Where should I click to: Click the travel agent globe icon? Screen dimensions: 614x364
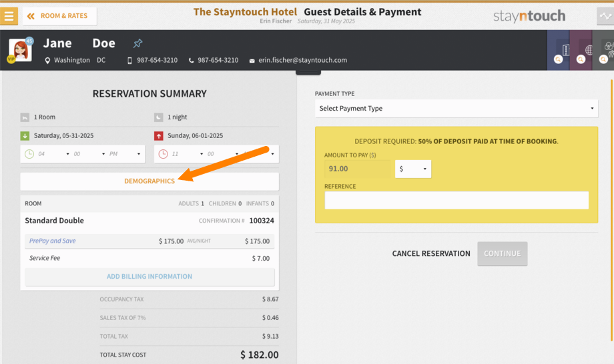[x=589, y=49]
